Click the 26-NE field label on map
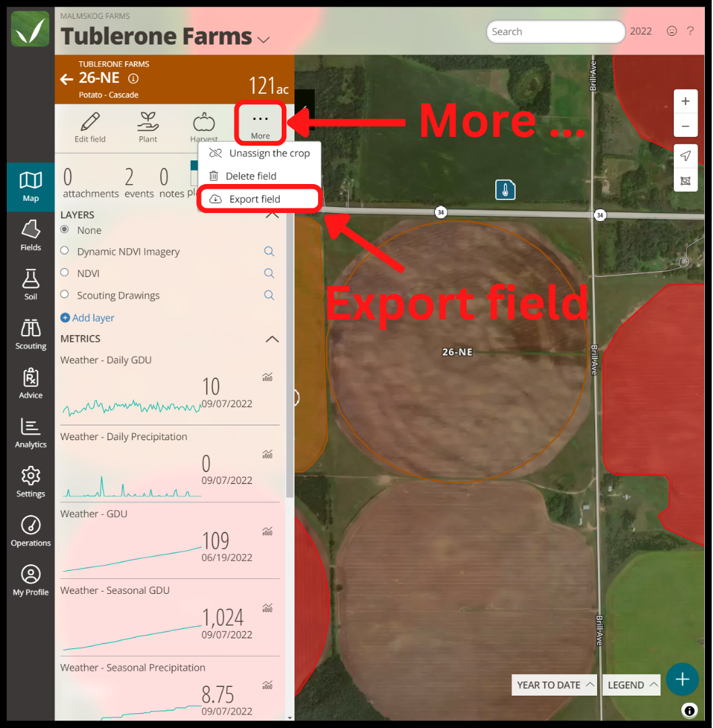 click(x=457, y=352)
